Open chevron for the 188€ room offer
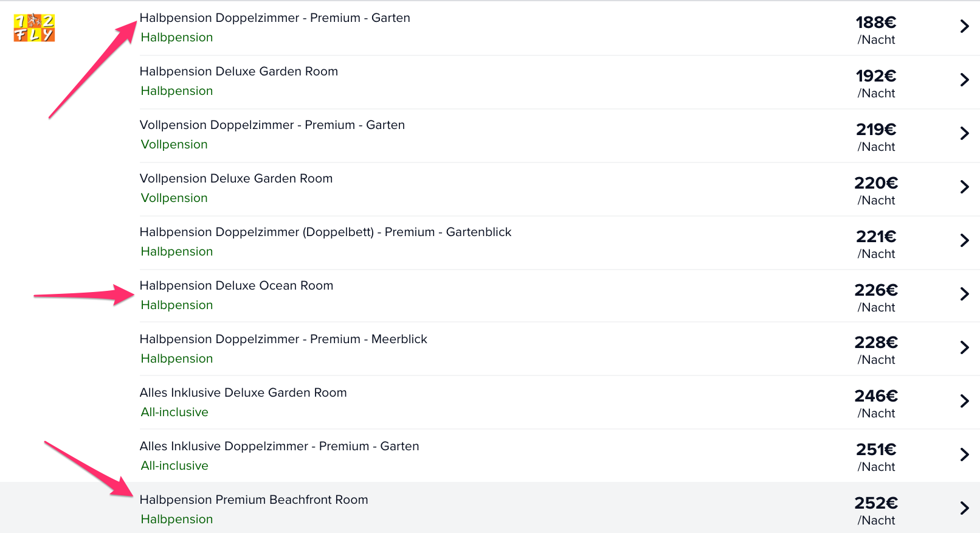This screenshot has height=533, width=980. point(964,26)
